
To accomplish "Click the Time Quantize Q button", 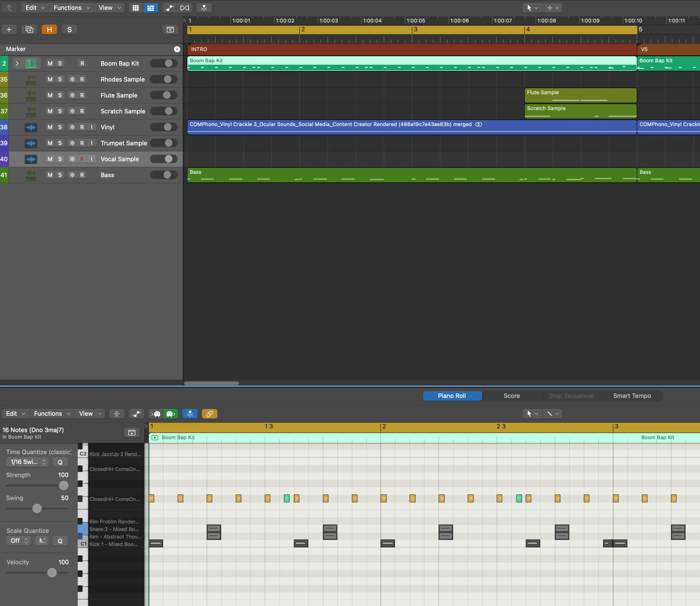I will [60, 462].
